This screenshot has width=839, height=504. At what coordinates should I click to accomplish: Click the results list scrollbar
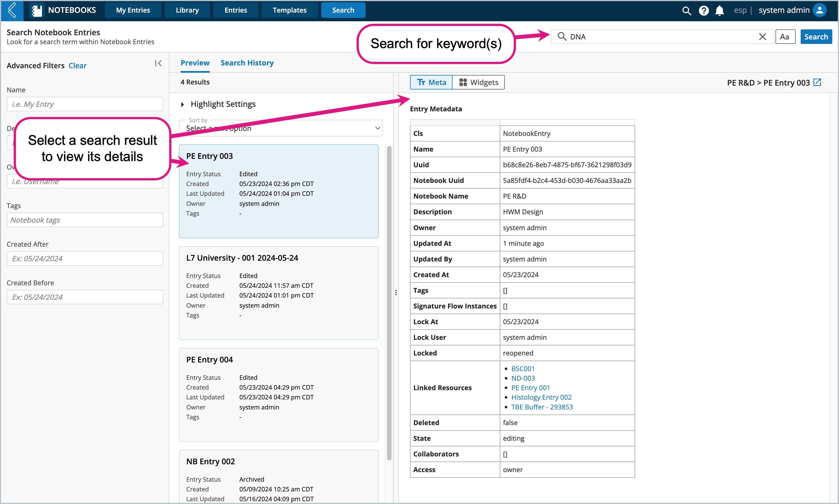[389, 303]
